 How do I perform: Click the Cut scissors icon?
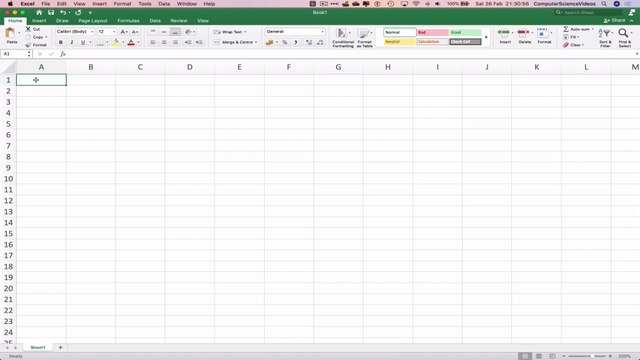pyautogui.click(x=28, y=29)
